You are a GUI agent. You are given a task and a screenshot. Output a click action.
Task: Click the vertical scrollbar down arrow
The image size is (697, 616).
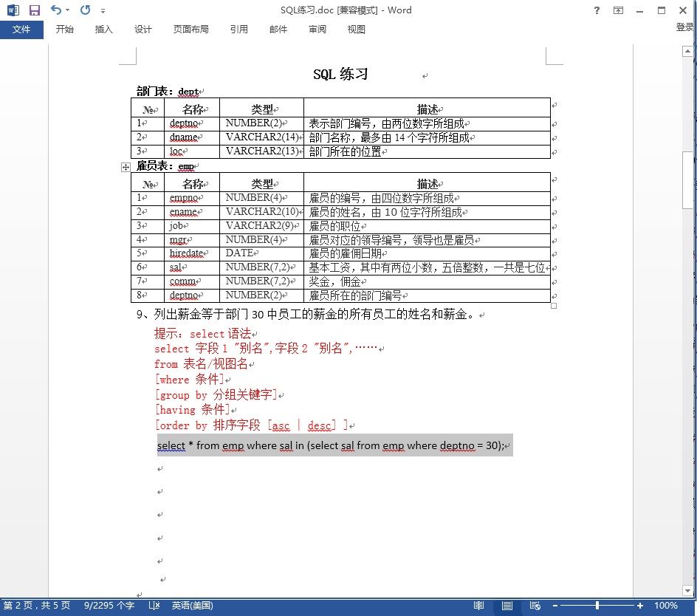(687, 590)
